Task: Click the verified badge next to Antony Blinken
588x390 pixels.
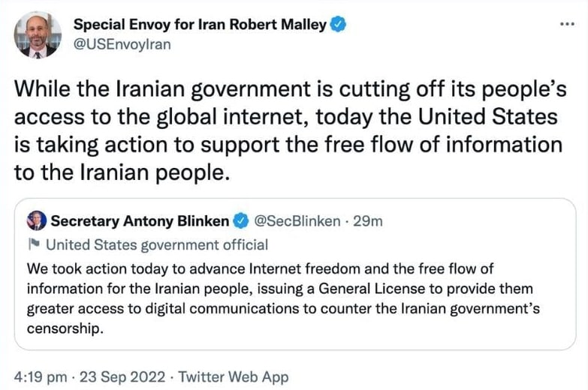Action: 242,220
